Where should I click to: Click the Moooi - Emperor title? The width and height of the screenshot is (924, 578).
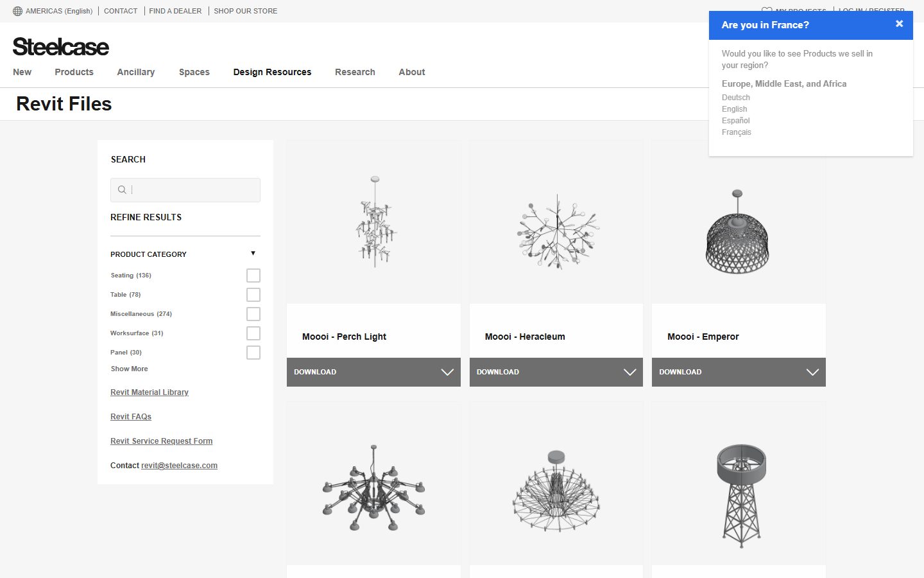pos(703,337)
